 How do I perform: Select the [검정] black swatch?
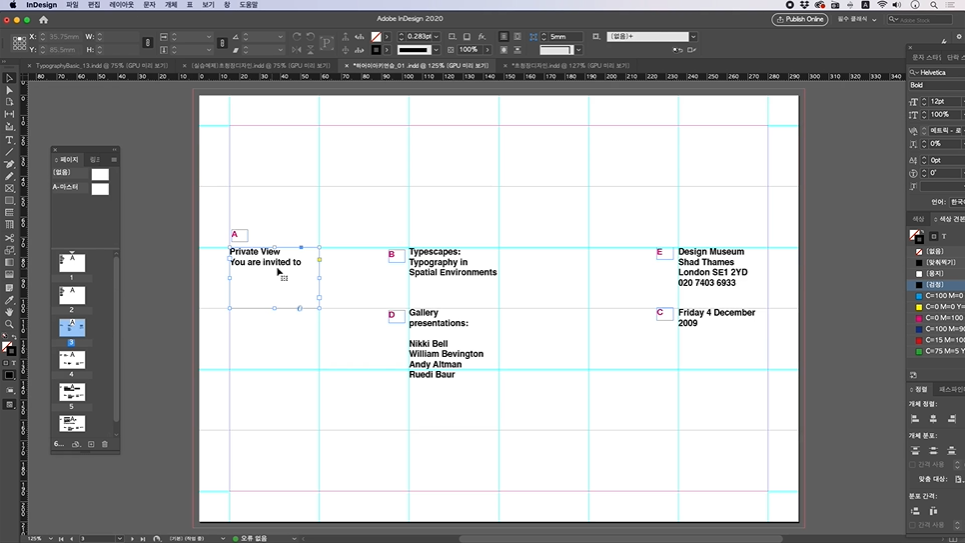tap(937, 284)
